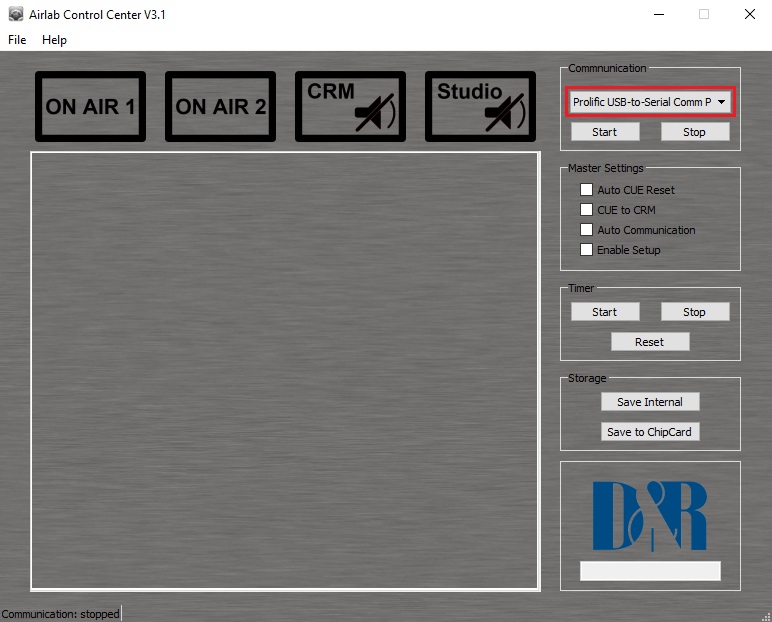This screenshot has height=622, width=772.
Task: Click the white field below D&R logo
Action: coord(650,571)
